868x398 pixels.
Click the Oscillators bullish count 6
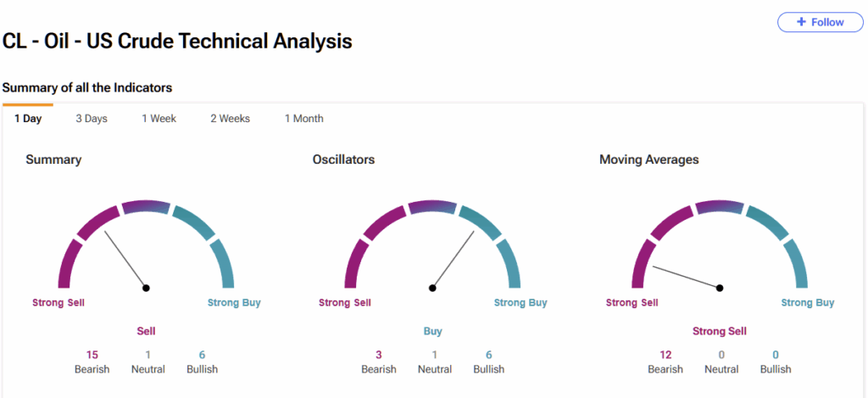point(488,355)
